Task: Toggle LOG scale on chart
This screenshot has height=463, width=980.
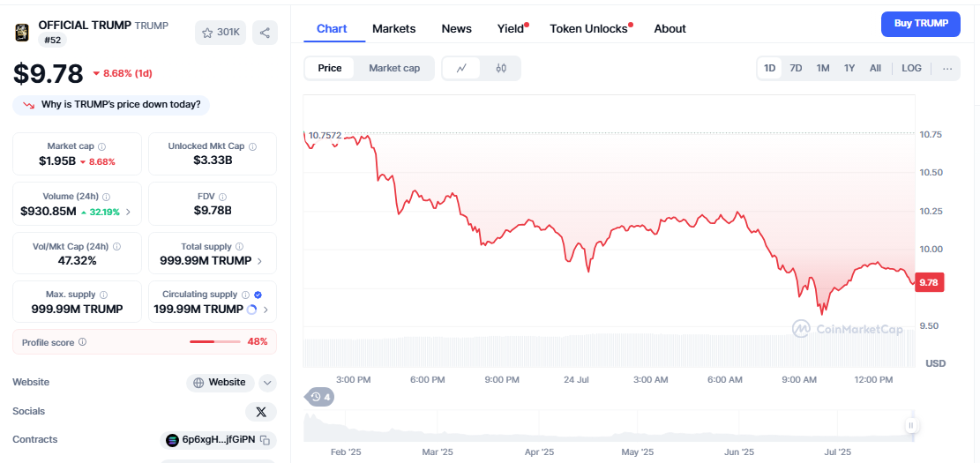Action: tap(911, 68)
